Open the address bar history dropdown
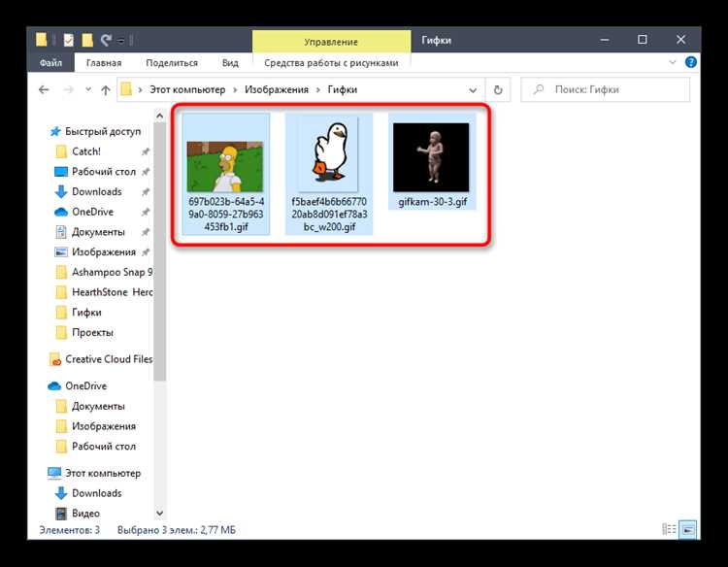 (x=473, y=90)
